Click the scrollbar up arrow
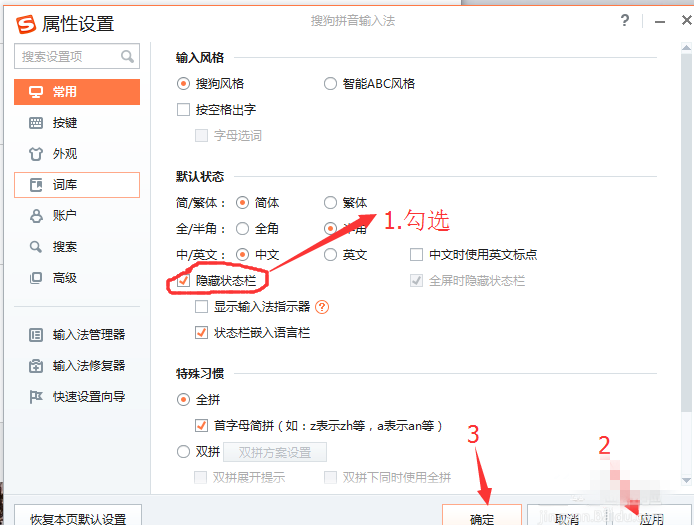 pyautogui.click(x=686, y=47)
